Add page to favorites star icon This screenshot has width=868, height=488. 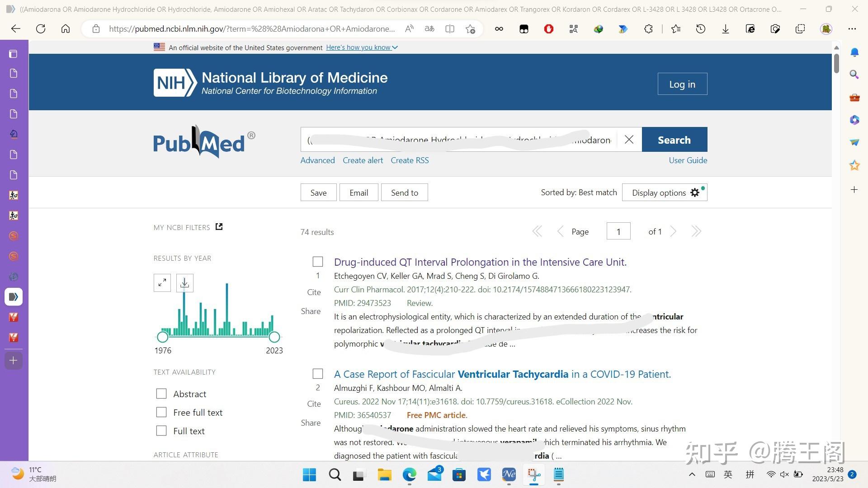(x=470, y=29)
